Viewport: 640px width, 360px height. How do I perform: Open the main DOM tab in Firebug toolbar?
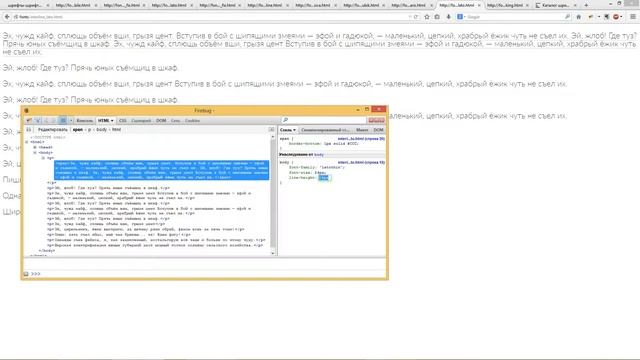pos(161,121)
